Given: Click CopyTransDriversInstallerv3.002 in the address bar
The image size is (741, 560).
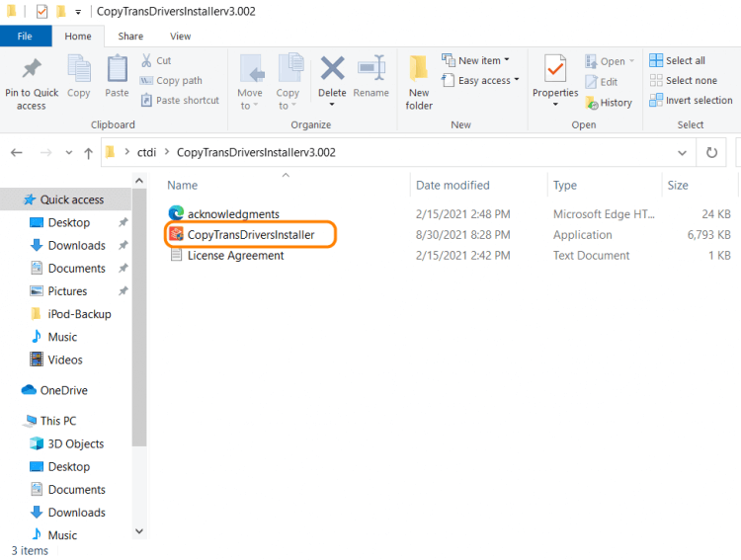Looking at the screenshot, I should (256, 153).
